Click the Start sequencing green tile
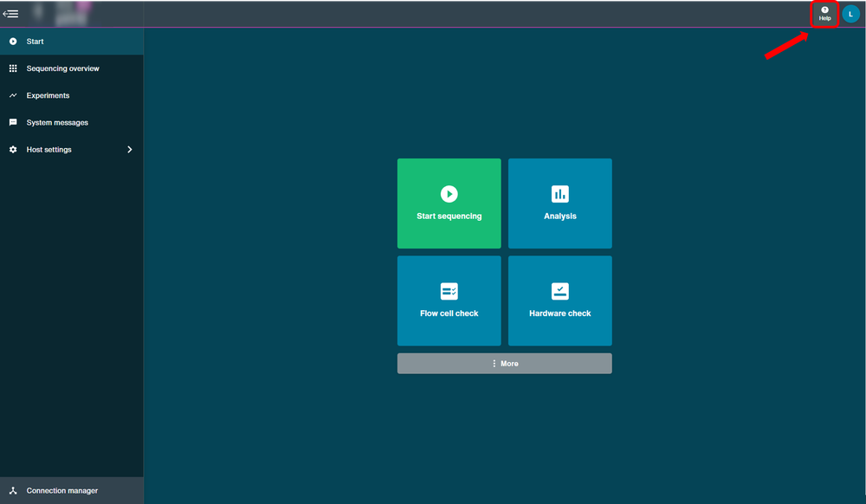Screen dimensions: 866x504 point(449,204)
